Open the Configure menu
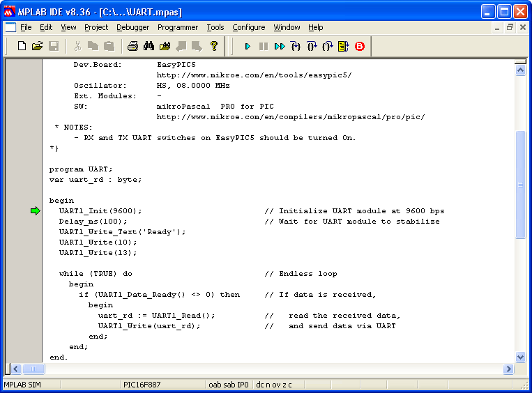532x393 pixels. (249, 27)
